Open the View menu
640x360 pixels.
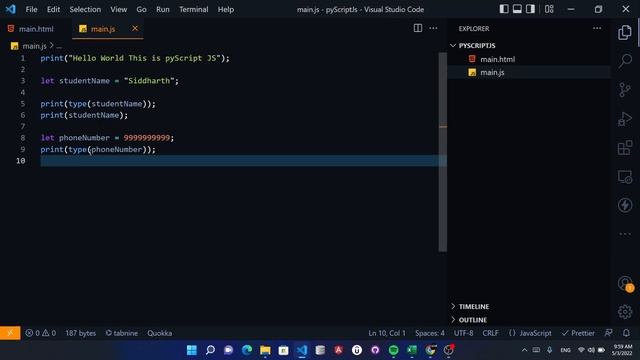(x=118, y=9)
